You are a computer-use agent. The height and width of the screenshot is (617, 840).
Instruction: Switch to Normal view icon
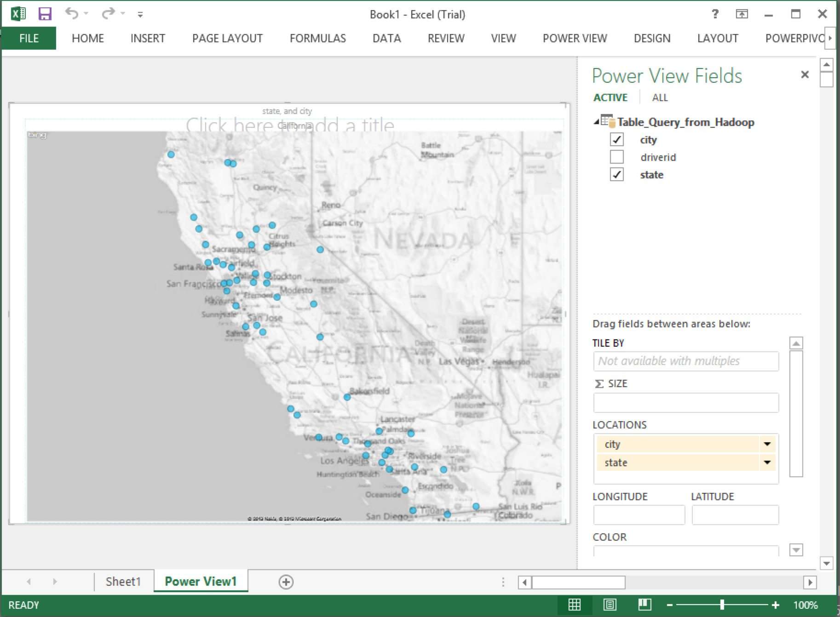[575, 605]
